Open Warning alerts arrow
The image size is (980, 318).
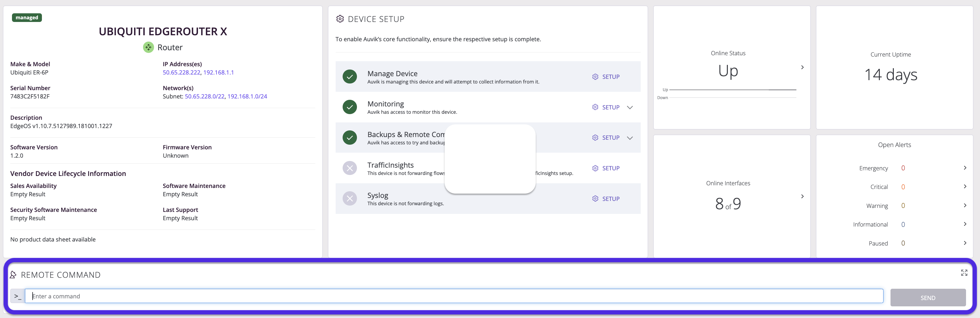coord(965,206)
